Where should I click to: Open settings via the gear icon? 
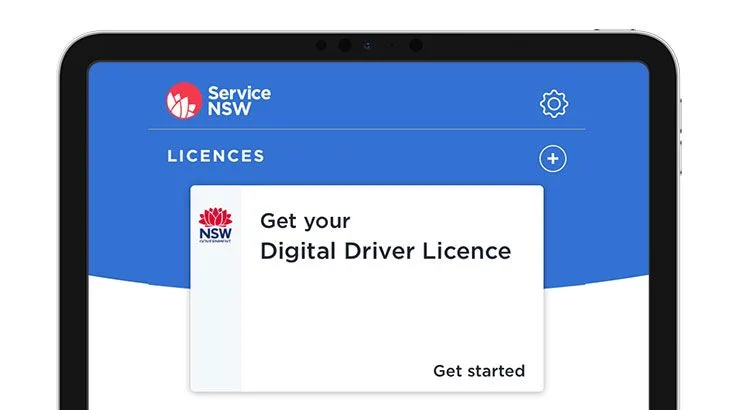coord(554,104)
